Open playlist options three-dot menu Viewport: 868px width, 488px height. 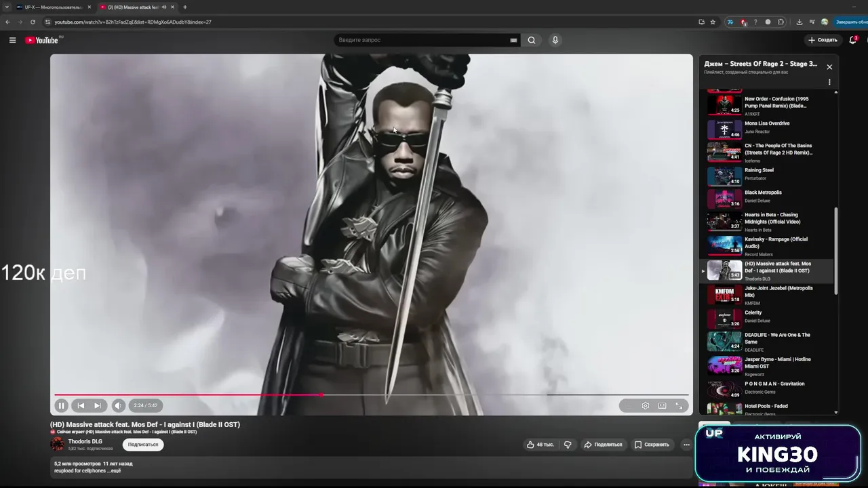coord(829,82)
